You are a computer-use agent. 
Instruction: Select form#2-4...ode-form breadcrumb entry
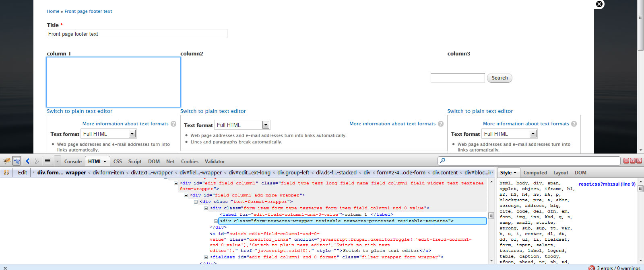(401, 172)
